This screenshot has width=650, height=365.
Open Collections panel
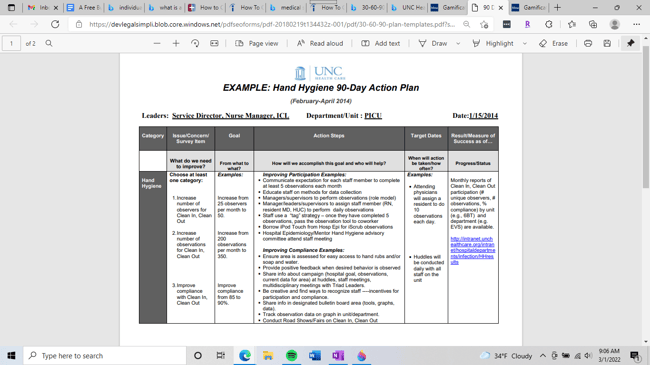pyautogui.click(x=593, y=24)
